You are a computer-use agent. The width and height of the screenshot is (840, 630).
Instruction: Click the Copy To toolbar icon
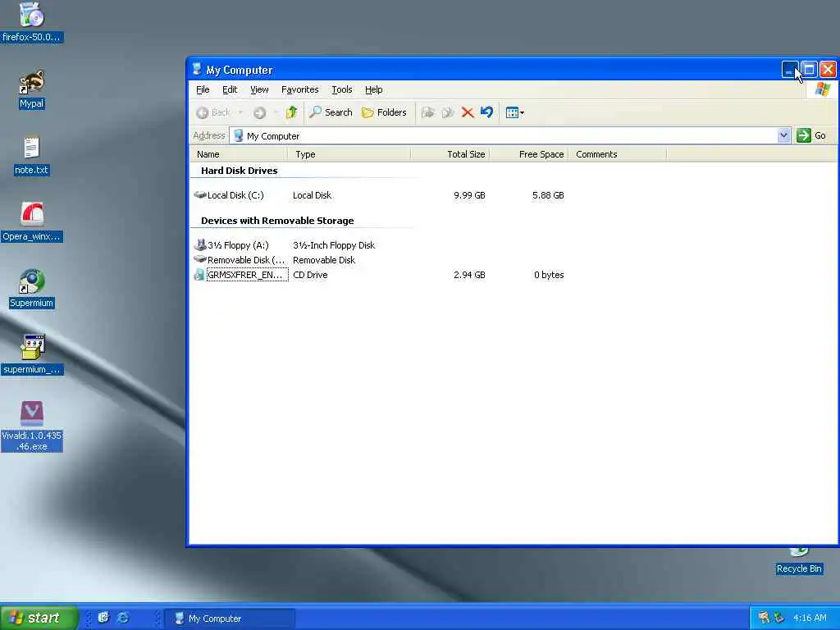click(447, 112)
